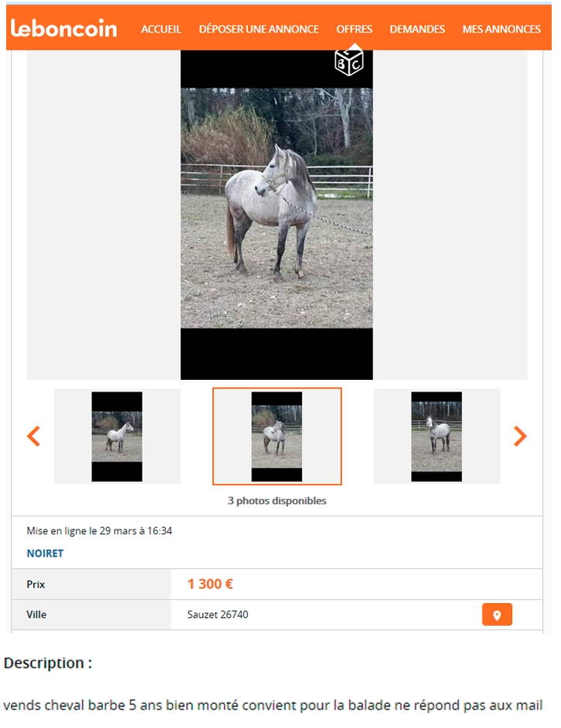Open the map location pin button
The width and height of the screenshot is (561, 728).
click(497, 614)
